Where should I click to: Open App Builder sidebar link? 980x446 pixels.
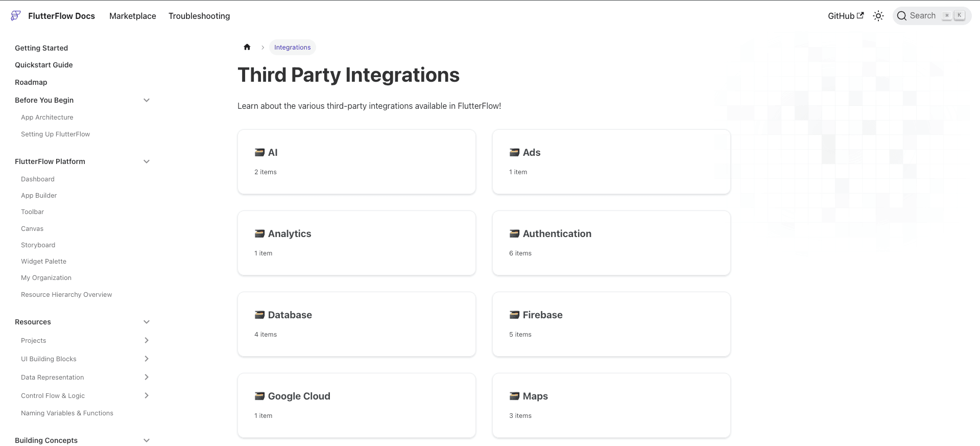click(39, 195)
